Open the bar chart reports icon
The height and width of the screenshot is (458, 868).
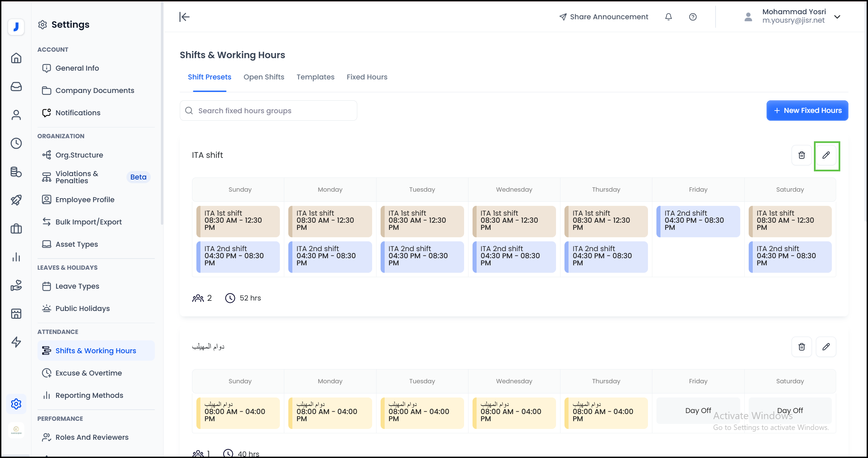click(x=16, y=257)
